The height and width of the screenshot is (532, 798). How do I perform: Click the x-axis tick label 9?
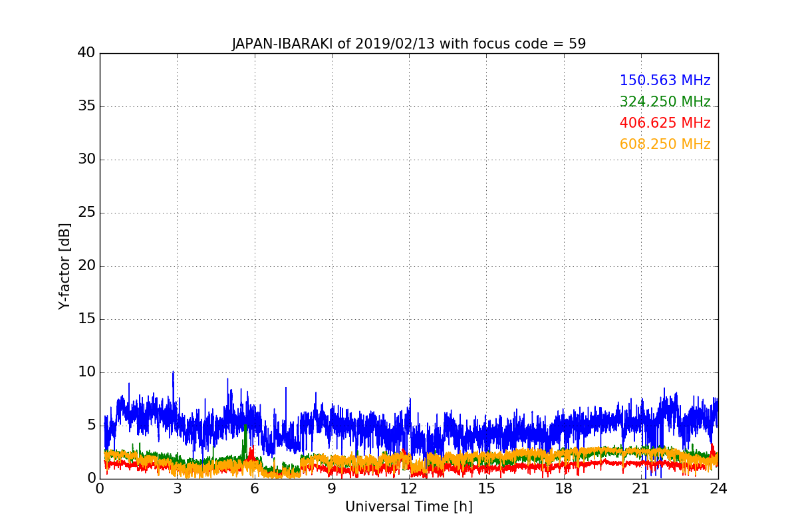click(332, 488)
